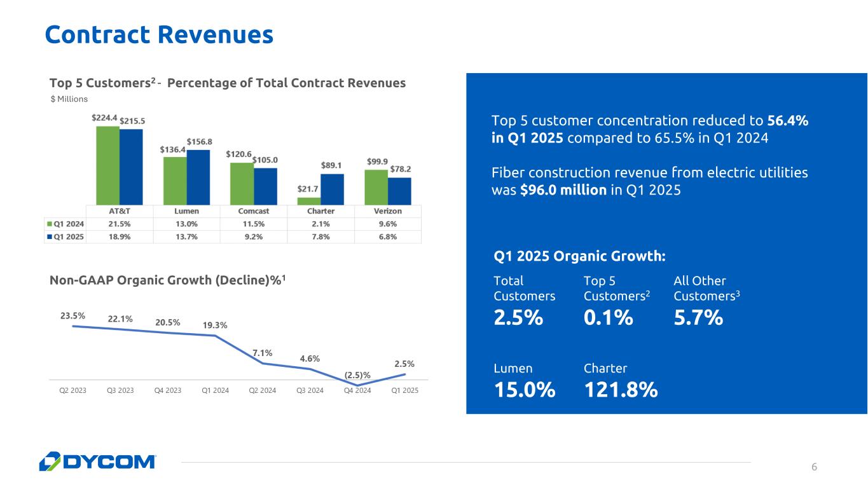Viewport: 868px width, 487px height.
Task: Click the Q4 2024 point labeled (2.5)%
Action: (357, 385)
